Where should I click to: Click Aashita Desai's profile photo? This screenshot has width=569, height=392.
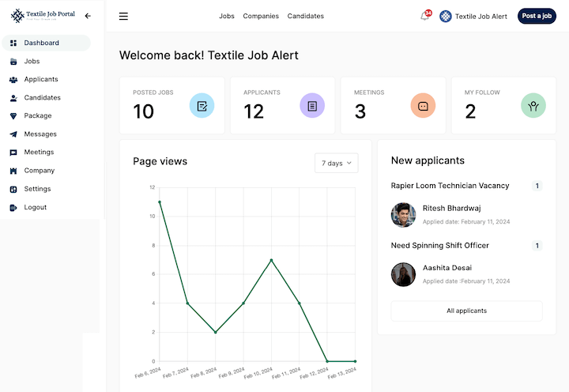tap(403, 274)
